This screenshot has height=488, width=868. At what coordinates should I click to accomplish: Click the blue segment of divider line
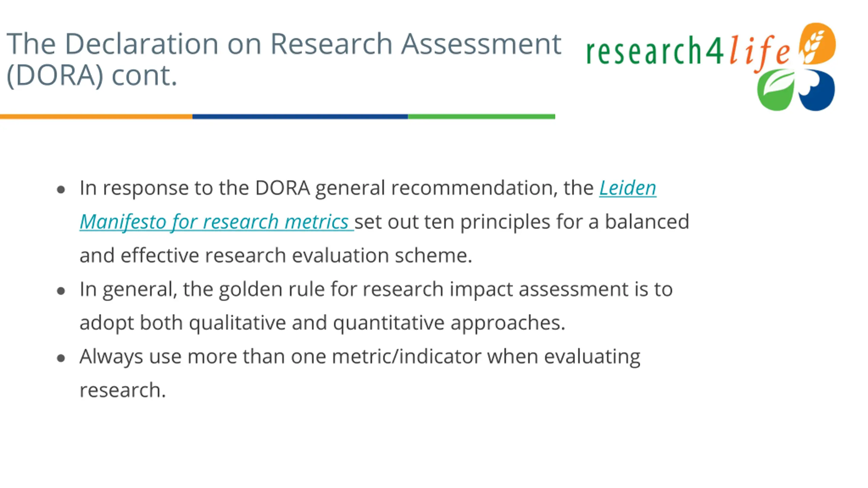pyautogui.click(x=300, y=117)
